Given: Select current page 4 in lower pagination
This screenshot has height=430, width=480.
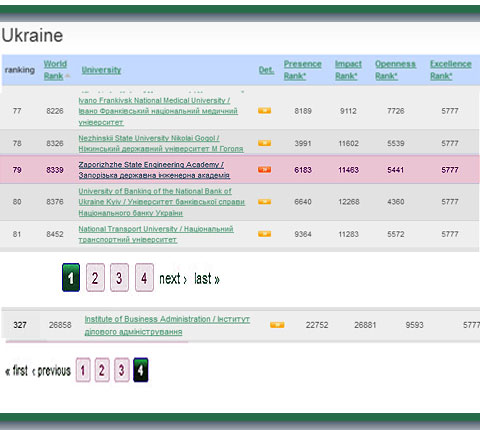Looking at the screenshot, I should pos(141,370).
